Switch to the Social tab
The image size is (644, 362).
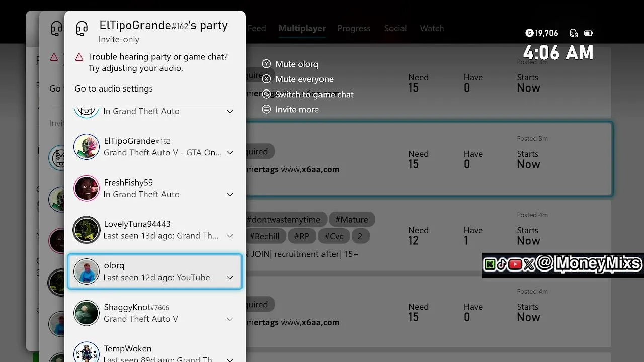(395, 28)
